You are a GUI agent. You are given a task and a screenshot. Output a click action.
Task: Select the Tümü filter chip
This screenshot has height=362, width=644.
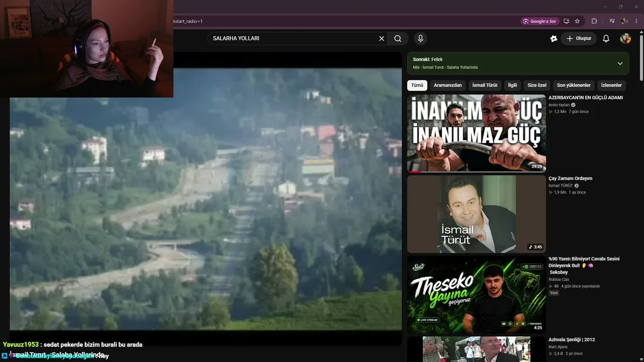(x=417, y=85)
